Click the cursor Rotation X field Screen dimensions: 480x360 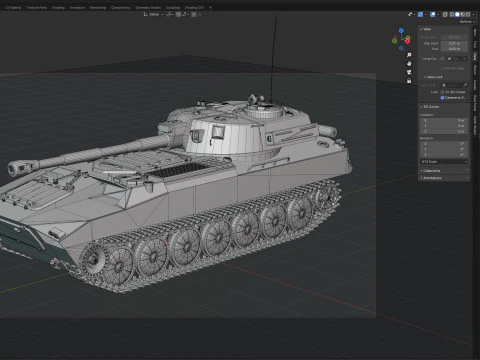pos(444,144)
